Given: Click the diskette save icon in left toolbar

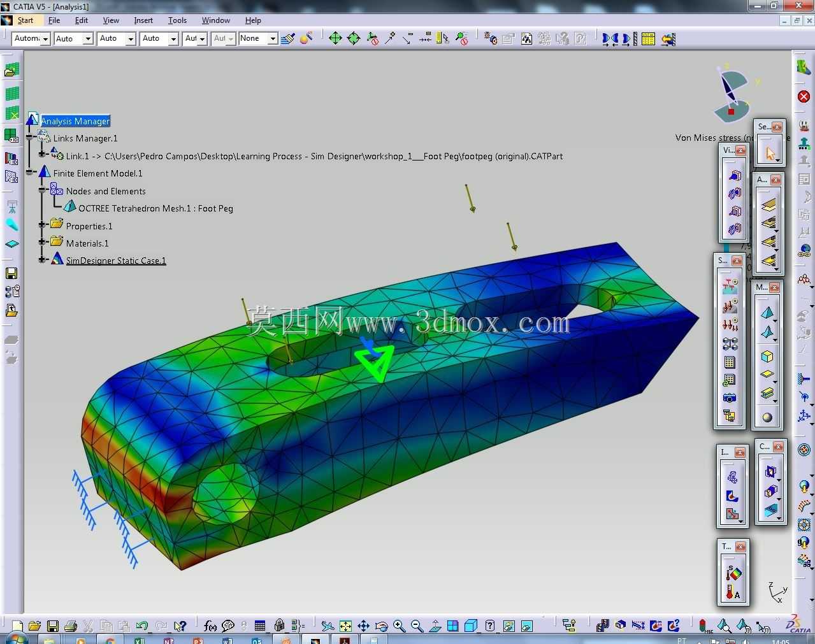Looking at the screenshot, I should pyautogui.click(x=11, y=273).
